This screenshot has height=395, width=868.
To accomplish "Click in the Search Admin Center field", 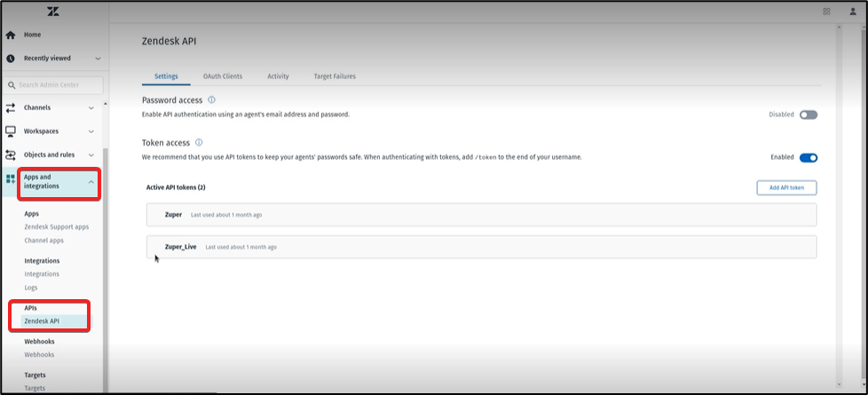I will coord(55,85).
